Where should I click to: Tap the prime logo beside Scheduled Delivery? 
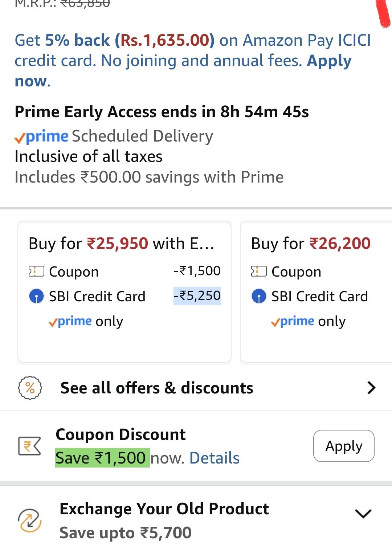pyautogui.click(x=41, y=136)
